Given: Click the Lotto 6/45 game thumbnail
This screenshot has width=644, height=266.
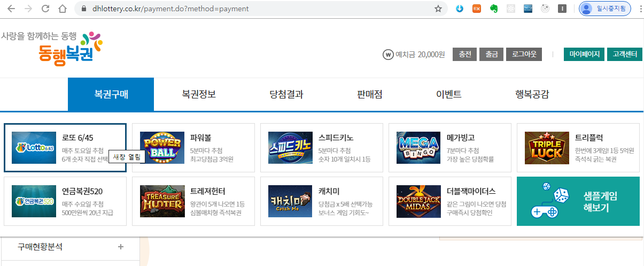Looking at the screenshot, I should click(x=34, y=148).
